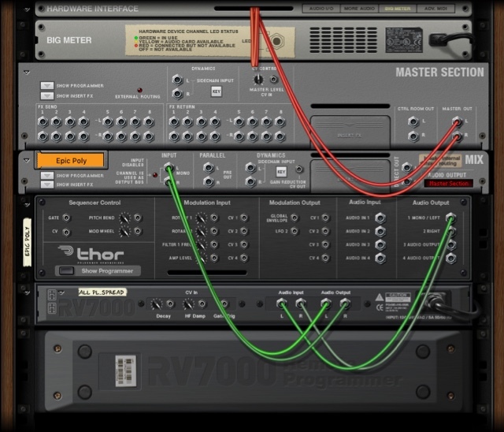Click Thor Modulation Input CV 4 jack
504x432 pixels.
point(244,258)
